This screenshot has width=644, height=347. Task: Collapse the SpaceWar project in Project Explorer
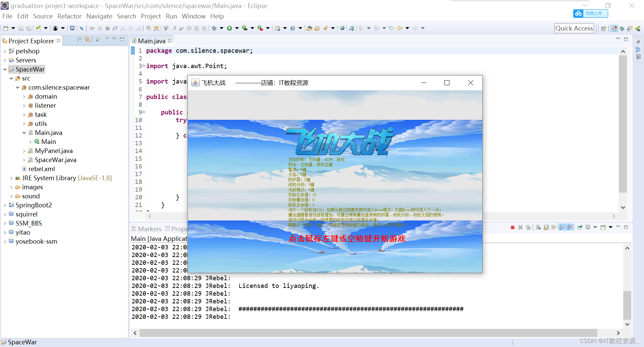[5, 69]
